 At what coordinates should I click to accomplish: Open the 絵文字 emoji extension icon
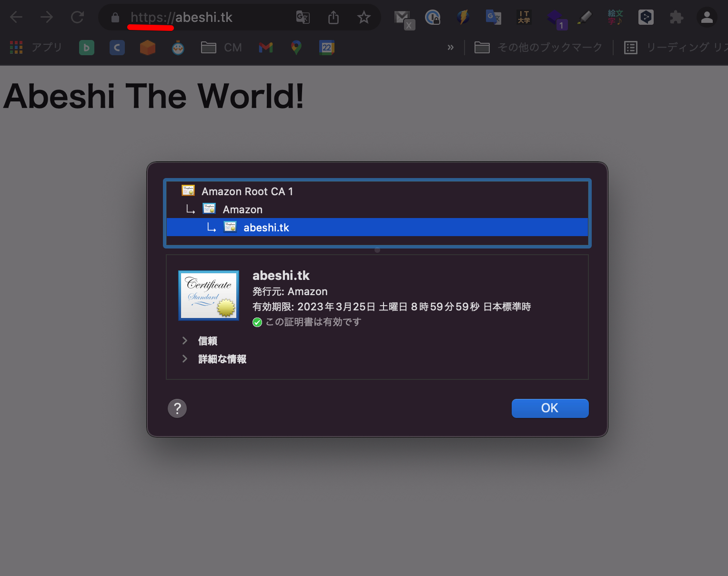615,17
